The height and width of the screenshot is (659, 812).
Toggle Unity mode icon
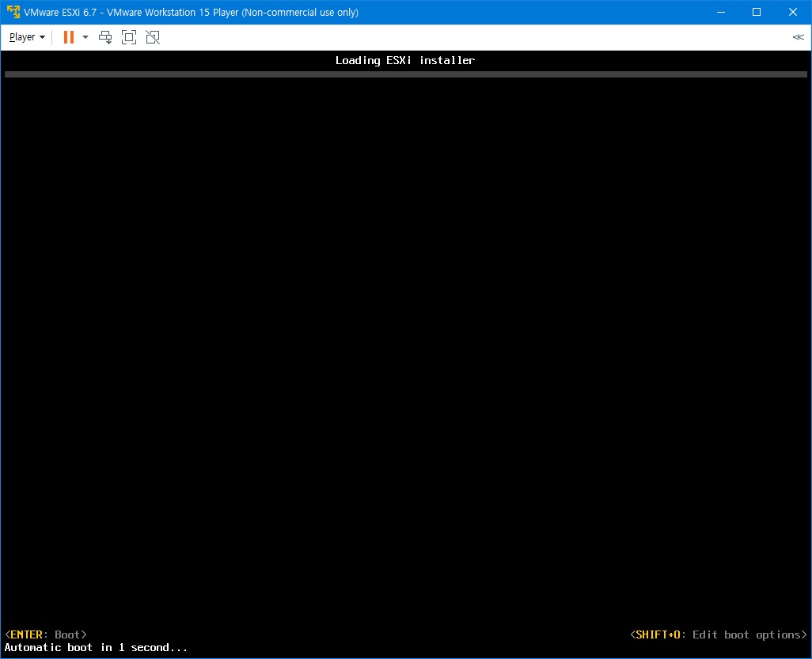(x=153, y=37)
